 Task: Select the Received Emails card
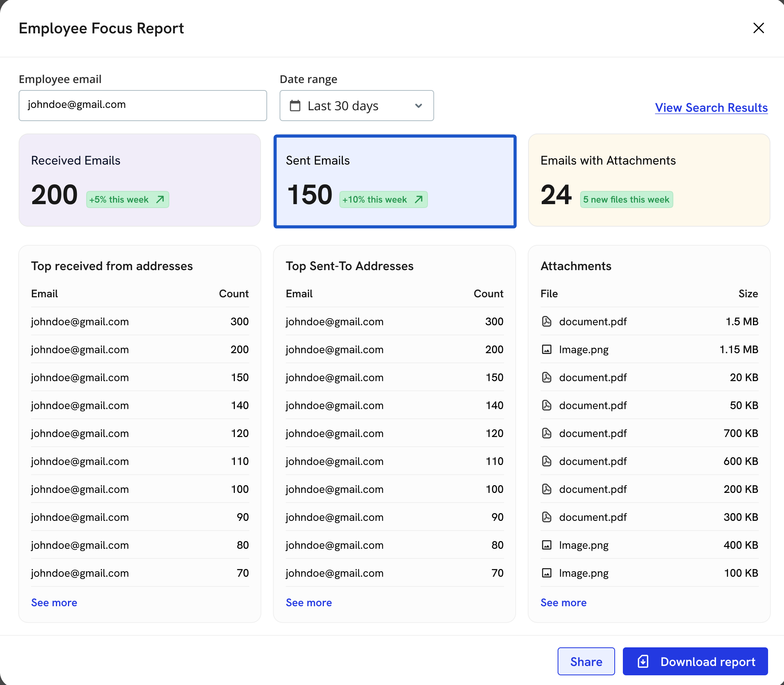[x=140, y=180]
